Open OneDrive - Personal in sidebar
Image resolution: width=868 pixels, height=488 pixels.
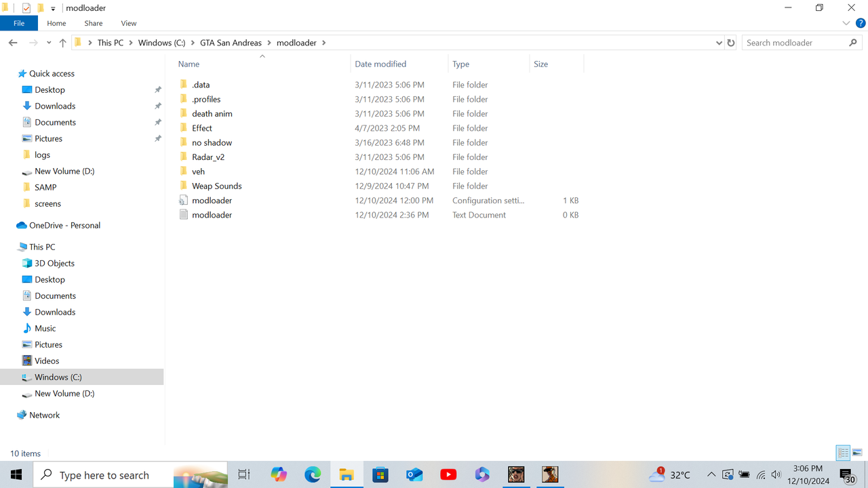pos(64,225)
